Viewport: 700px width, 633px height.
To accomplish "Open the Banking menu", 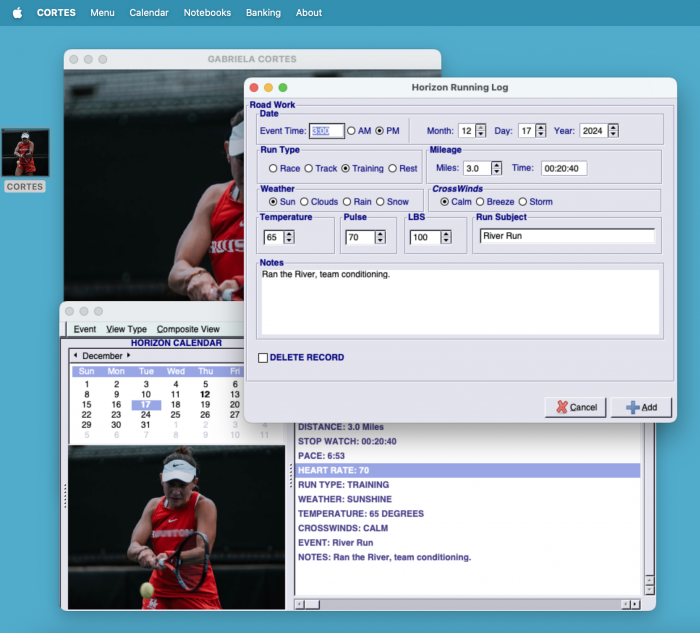I will [263, 13].
